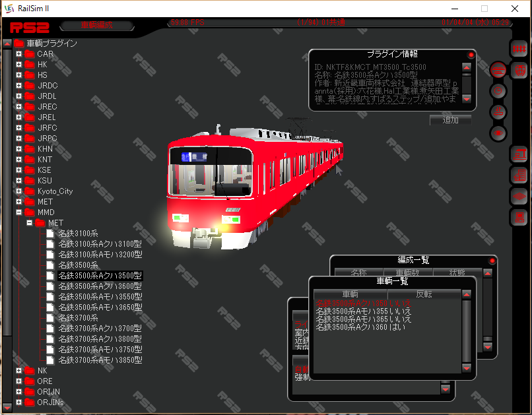Expand the JREC folder

coord(18,106)
